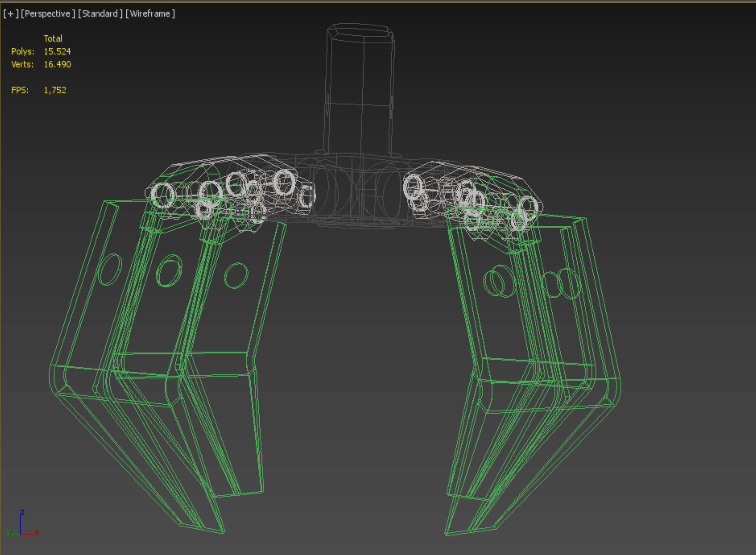The width and height of the screenshot is (756, 555).
Task: Click the circular hole in the leftmost finger
Action: (110, 269)
